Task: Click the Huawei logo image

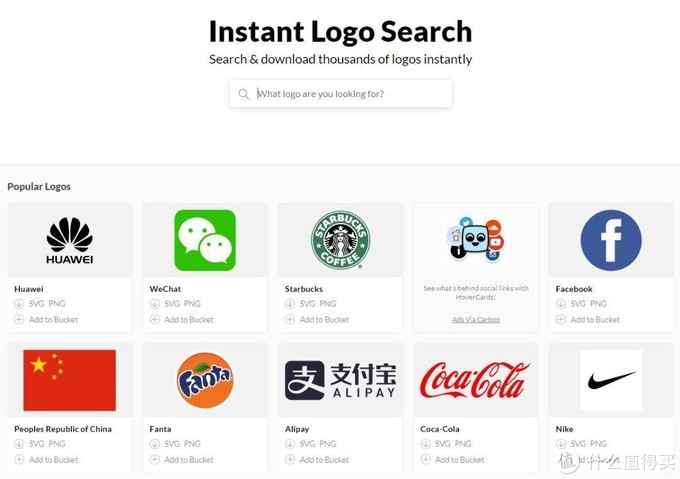Action: [x=69, y=241]
